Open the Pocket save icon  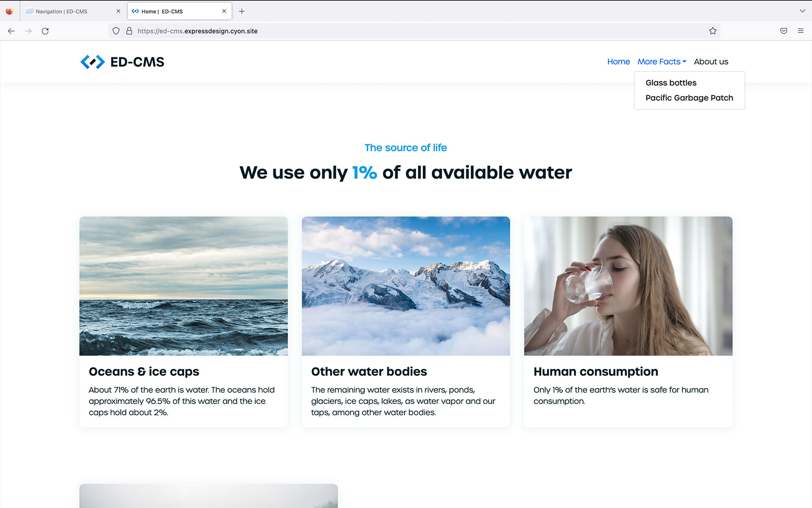coord(784,31)
